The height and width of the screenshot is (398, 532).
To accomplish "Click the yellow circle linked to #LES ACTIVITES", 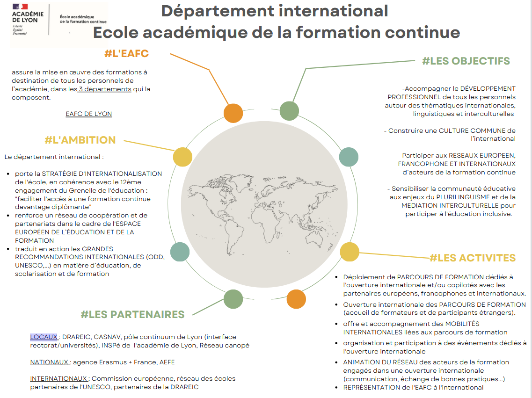I will pos(350,252).
